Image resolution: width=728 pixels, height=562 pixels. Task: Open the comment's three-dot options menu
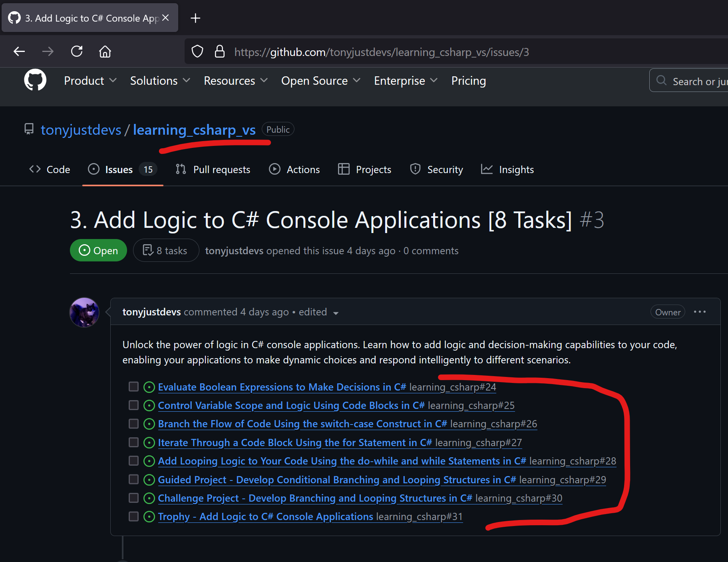coord(700,312)
